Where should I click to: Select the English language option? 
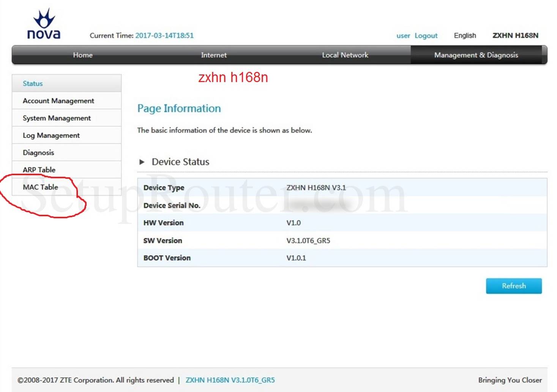tap(465, 36)
